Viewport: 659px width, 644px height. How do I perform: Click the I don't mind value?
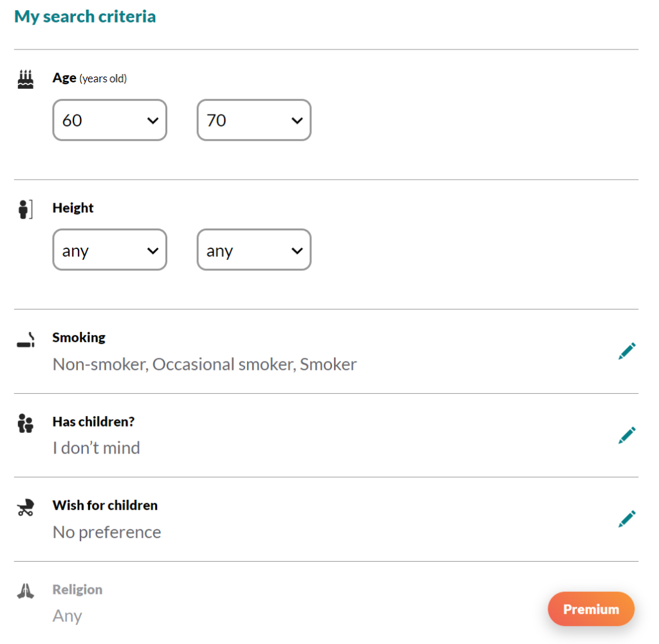[x=97, y=448]
